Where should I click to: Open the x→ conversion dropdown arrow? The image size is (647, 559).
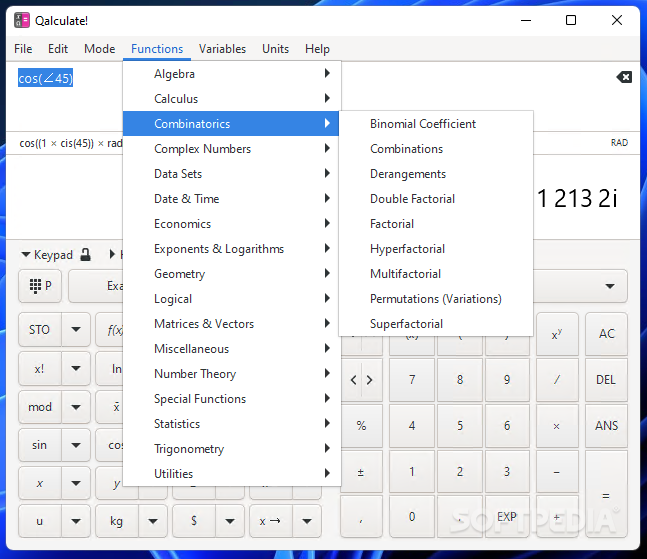[x=307, y=521]
